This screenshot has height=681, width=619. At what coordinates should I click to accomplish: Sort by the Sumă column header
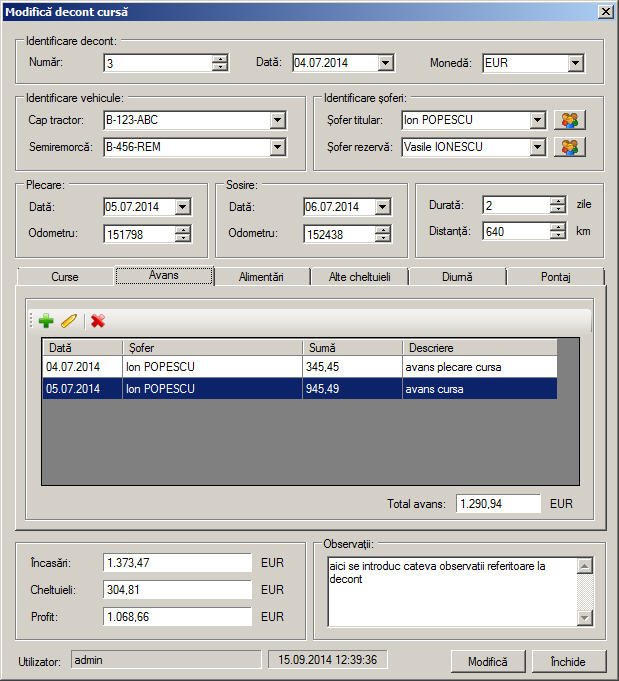point(352,347)
